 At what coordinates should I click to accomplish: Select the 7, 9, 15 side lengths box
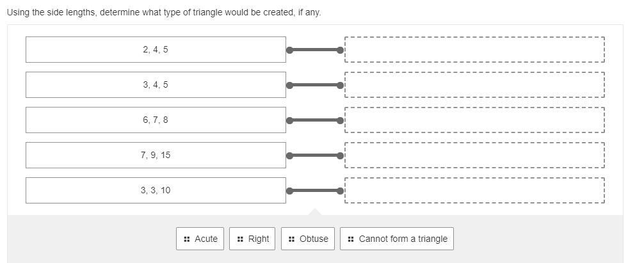coord(156,155)
